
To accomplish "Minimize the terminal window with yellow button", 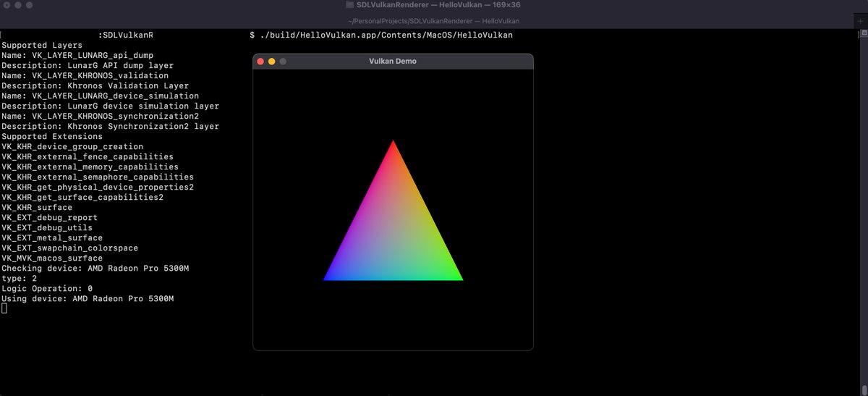I will coord(18,5).
